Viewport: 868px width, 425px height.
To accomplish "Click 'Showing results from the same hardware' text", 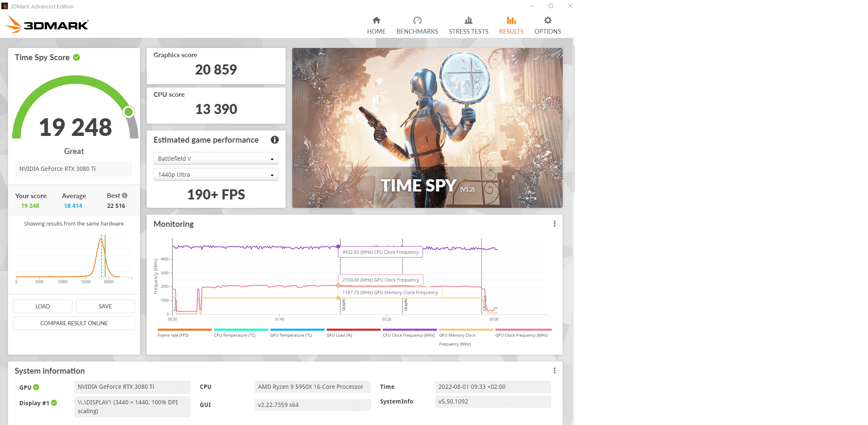I will tap(74, 224).
